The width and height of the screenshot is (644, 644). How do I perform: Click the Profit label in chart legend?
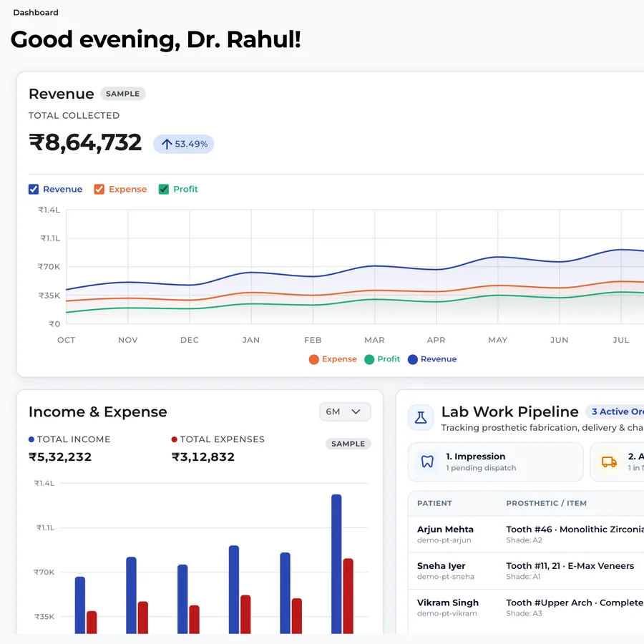(389, 359)
